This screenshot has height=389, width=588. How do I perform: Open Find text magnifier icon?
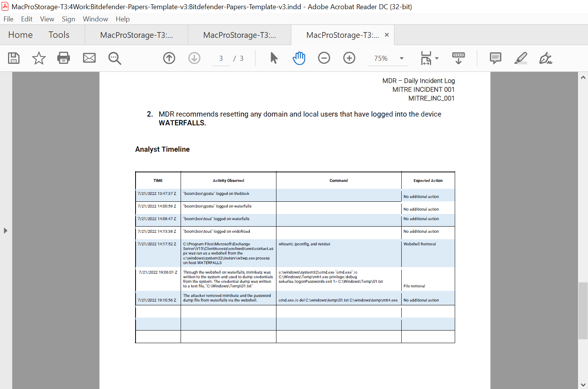pyautogui.click(x=115, y=58)
